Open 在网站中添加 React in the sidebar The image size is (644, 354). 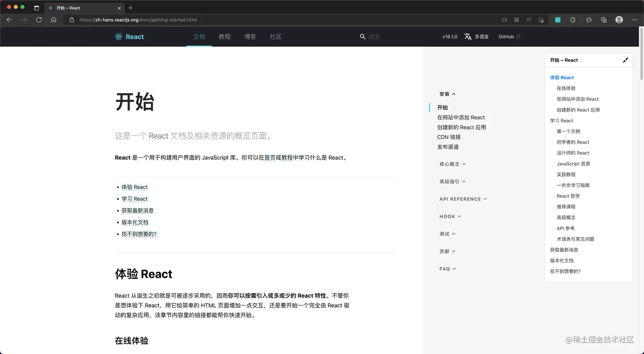(x=461, y=118)
